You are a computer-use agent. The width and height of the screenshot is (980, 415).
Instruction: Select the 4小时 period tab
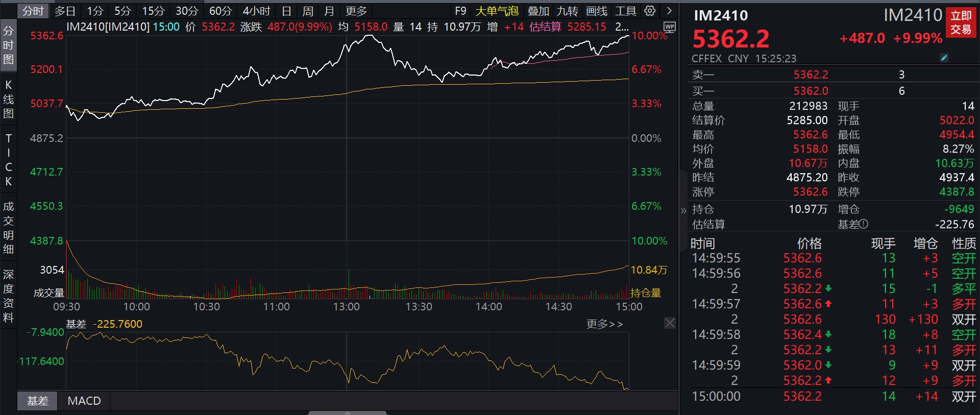pos(256,11)
